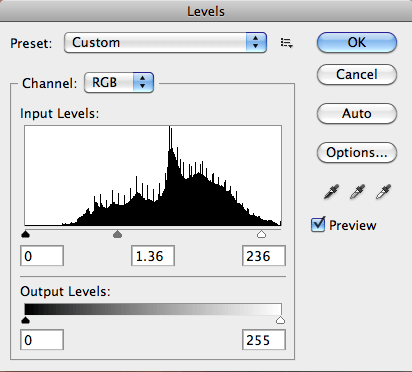Focus the midtone gamma field showing 1.36

pyautogui.click(x=153, y=256)
